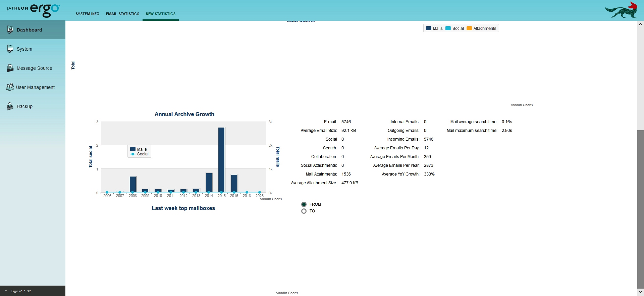Click the System monitor icon

(x=10, y=49)
